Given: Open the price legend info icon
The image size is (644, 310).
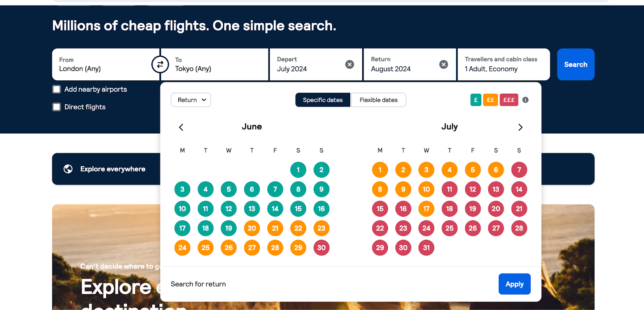Looking at the screenshot, I should [x=525, y=100].
